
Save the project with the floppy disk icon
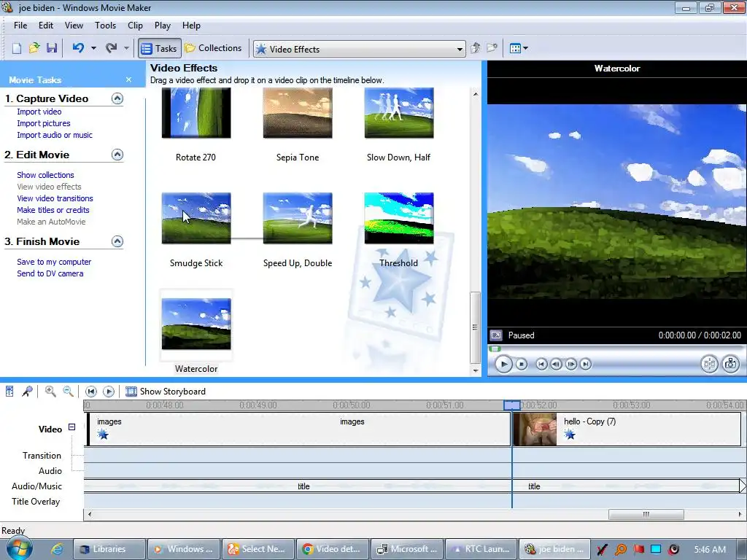click(52, 48)
